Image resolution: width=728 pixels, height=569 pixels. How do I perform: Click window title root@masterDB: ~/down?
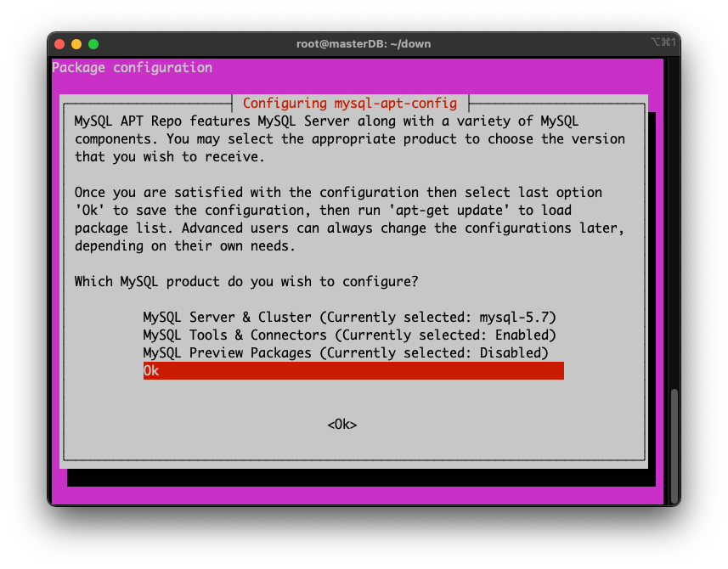click(364, 44)
